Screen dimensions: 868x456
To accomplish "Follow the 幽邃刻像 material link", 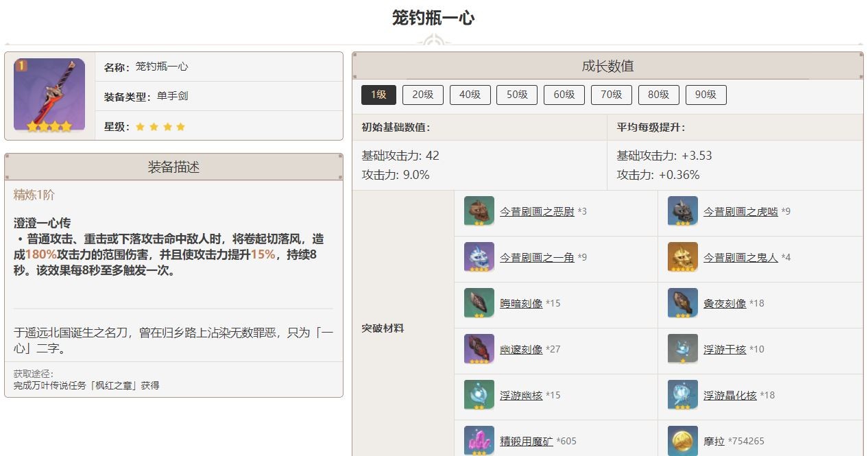I will pyautogui.click(x=521, y=350).
